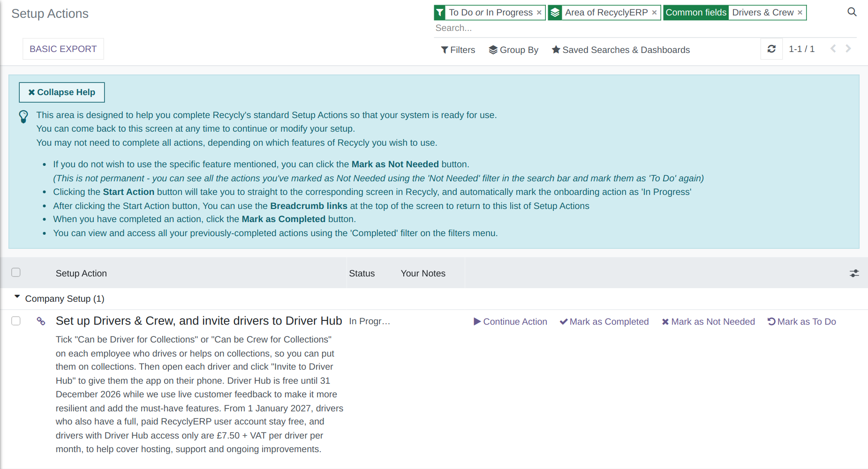Image resolution: width=868 pixels, height=469 pixels.
Task: Click Mark as To Do
Action: (801, 321)
